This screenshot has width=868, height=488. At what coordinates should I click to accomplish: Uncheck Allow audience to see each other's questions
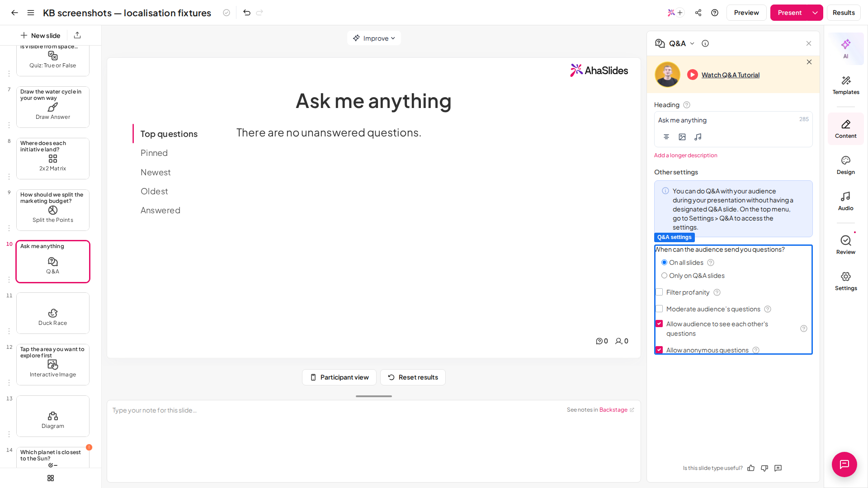pos(659,324)
